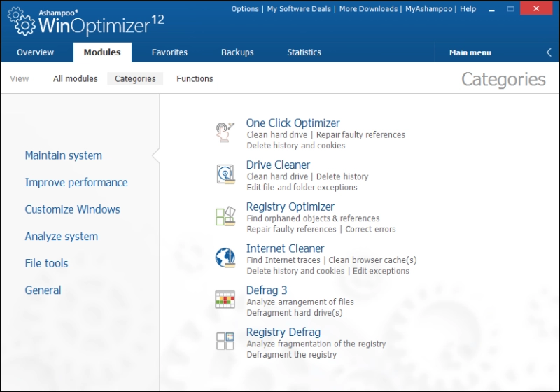Open the Main menu panel

[x=470, y=52]
